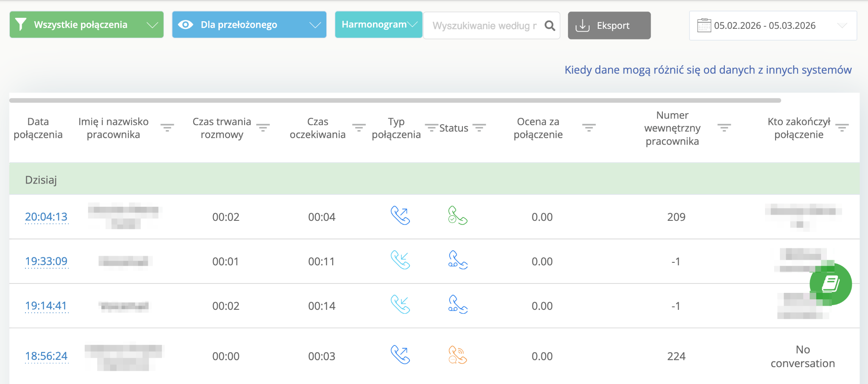
Task: Click the filter icon for Numer wewnętrzny pracownika
Action: pos(724,128)
